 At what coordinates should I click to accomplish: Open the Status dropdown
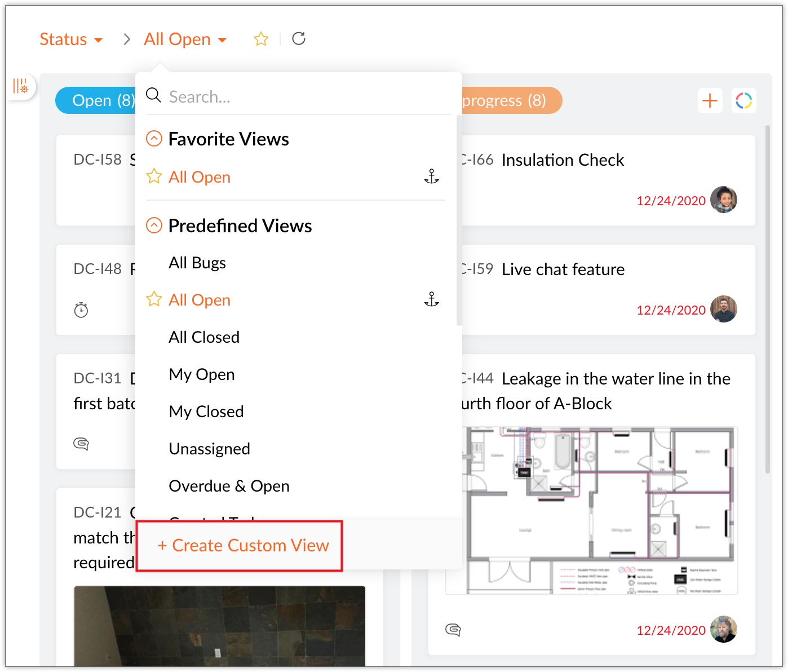71,39
